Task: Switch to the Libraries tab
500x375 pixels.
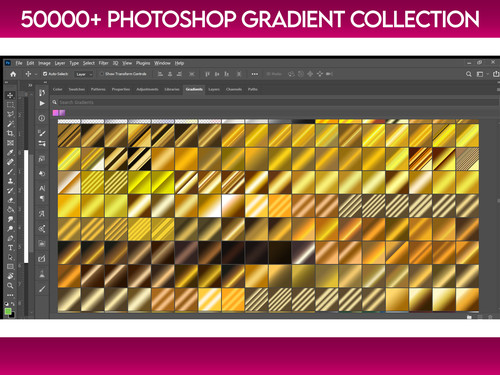Action: 172,89
